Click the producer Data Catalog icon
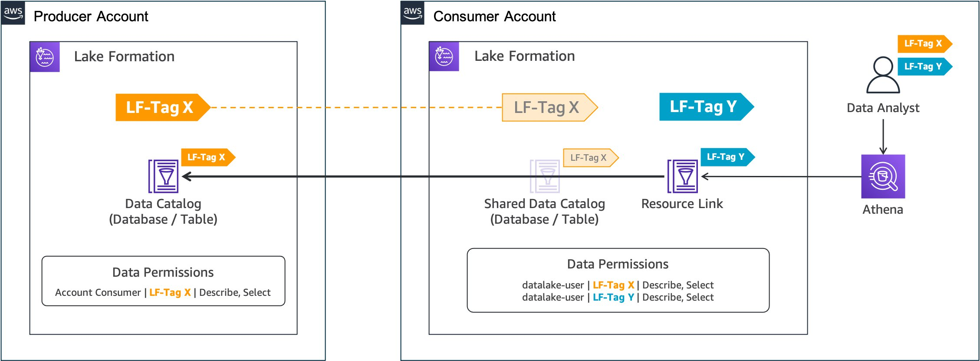Viewport: 980px width, 361px height. [x=164, y=176]
